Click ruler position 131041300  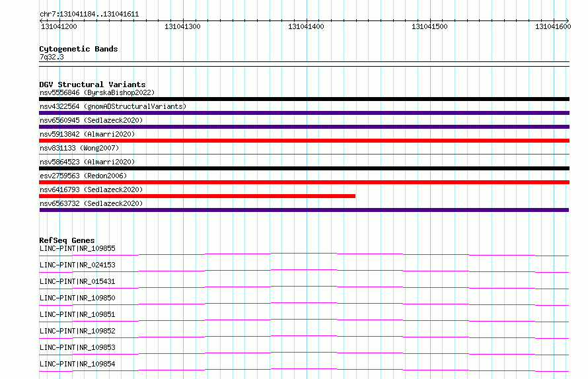coord(182,26)
